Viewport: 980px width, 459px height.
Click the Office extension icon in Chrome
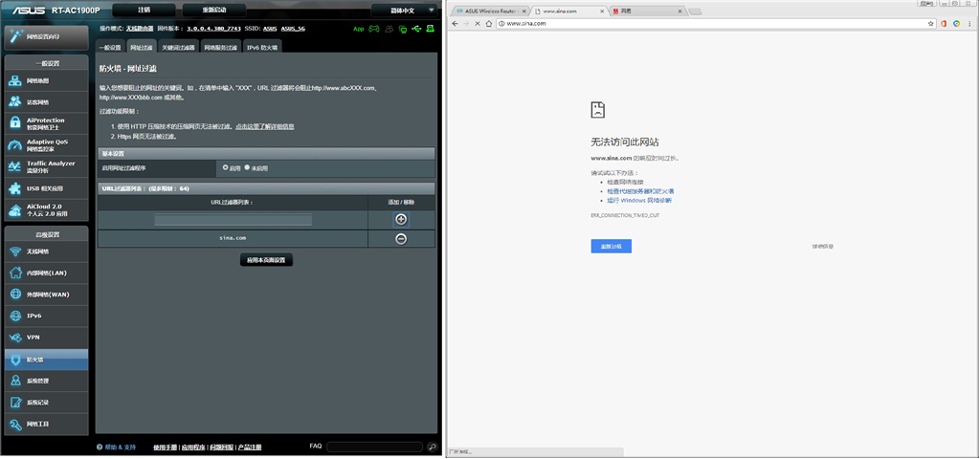point(944,23)
